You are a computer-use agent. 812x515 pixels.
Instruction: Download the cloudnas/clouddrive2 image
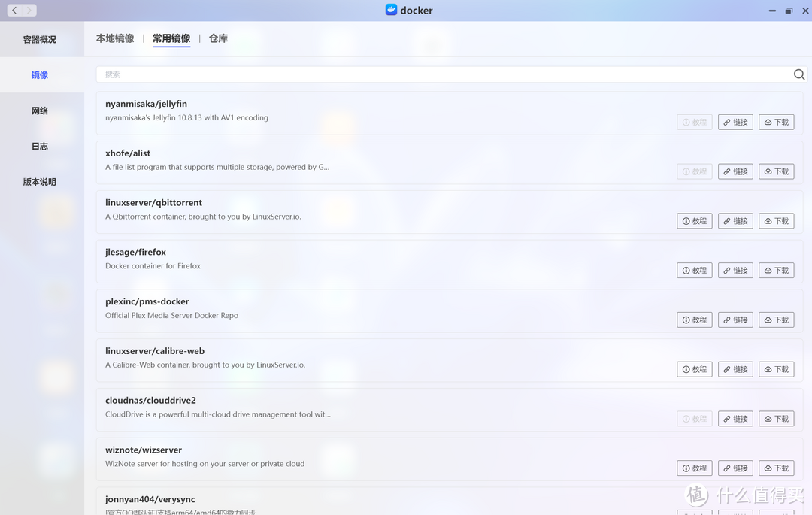[776, 419]
